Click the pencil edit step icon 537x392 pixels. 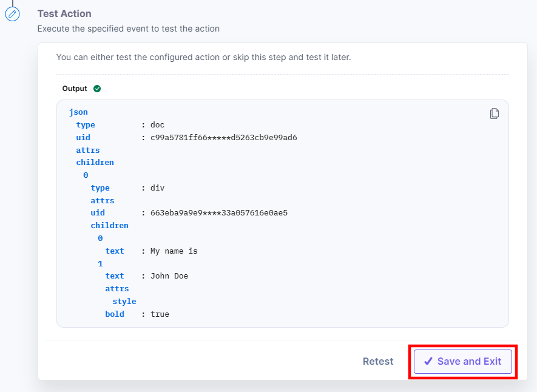(12, 14)
